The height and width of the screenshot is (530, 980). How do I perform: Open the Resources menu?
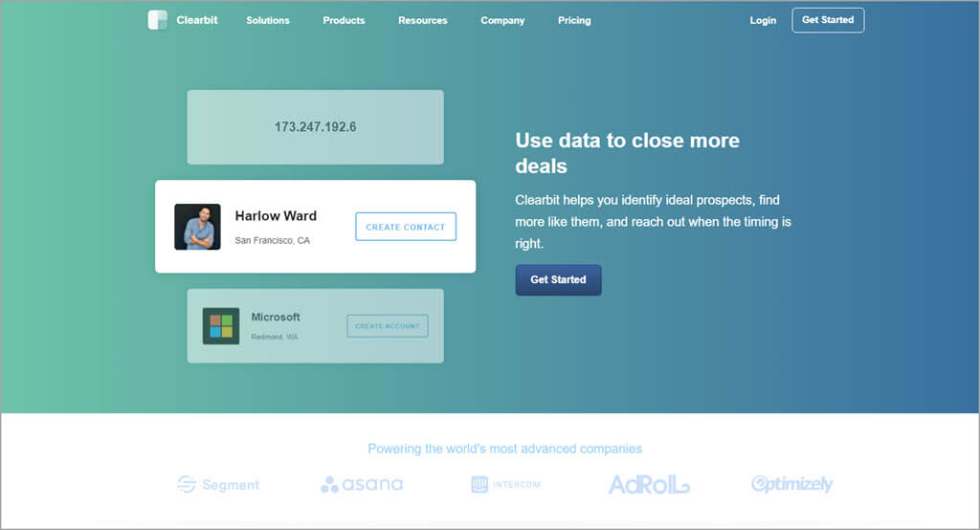pos(422,20)
